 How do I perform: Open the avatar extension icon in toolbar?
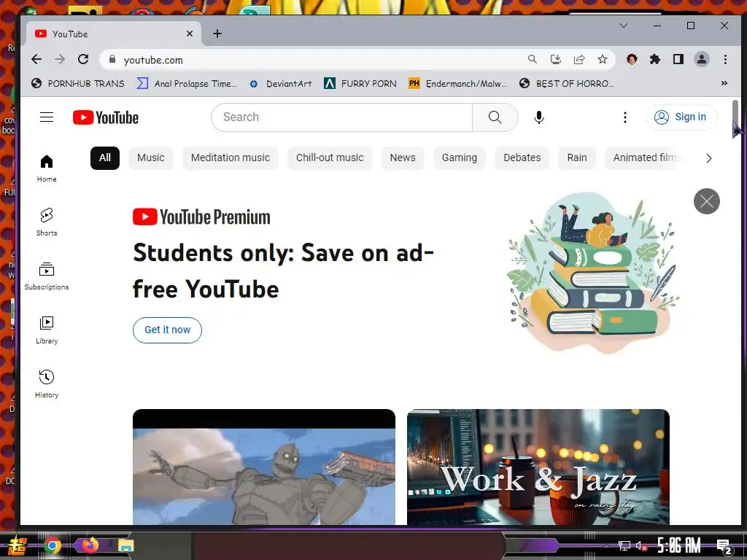[x=632, y=59]
